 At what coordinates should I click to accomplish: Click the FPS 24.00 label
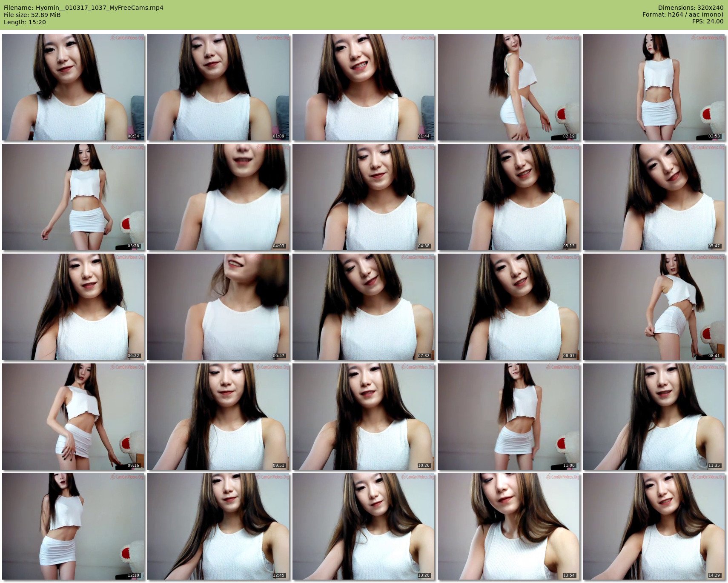pos(708,21)
